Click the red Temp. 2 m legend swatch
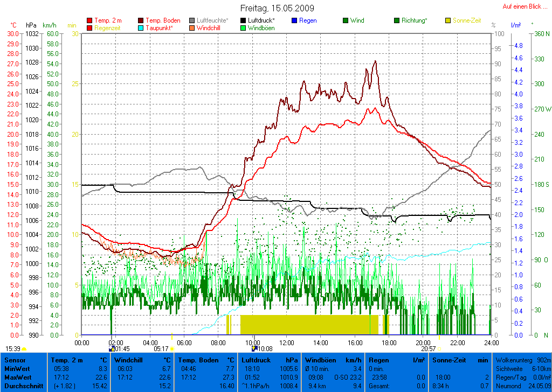 (89, 20)
